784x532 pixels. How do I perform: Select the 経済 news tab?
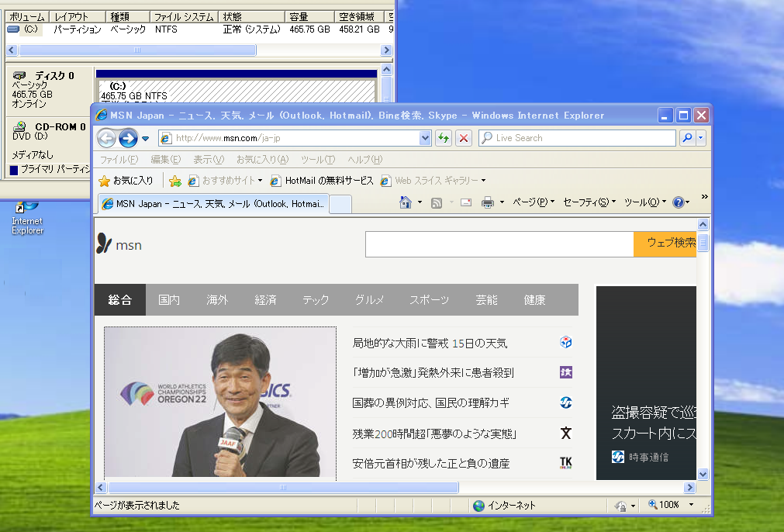(x=265, y=299)
